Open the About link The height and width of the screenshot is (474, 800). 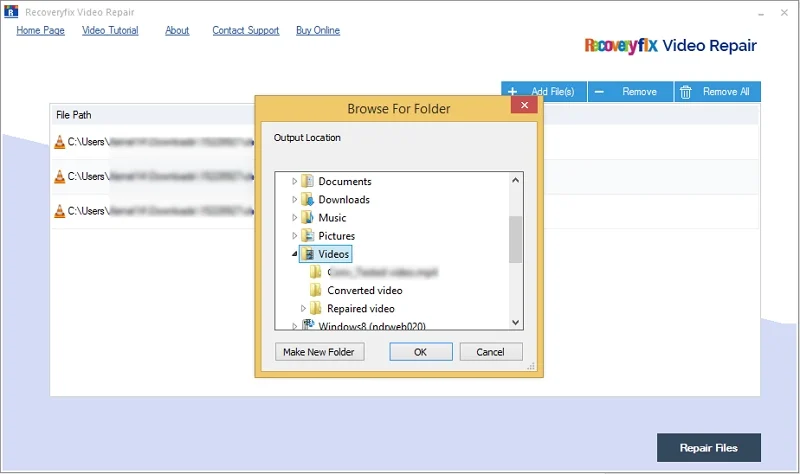click(x=177, y=31)
